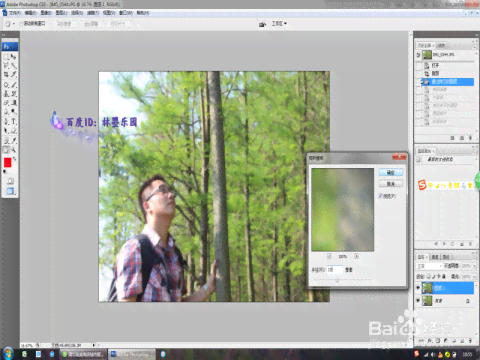Click the trash icon in the History panel
Image resolution: width=480 pixels, height=360 pixels.
pos(470,138)
